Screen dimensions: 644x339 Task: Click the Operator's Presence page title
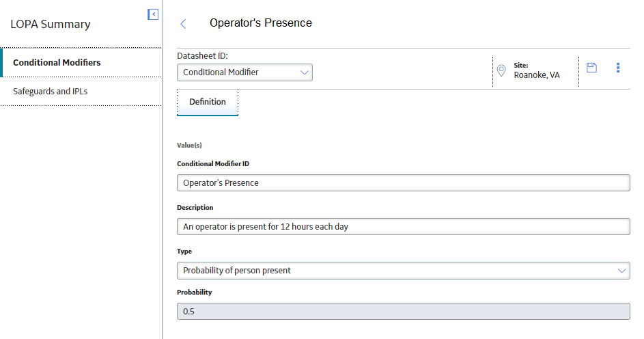pyautogui.click(x=261, y=23)
